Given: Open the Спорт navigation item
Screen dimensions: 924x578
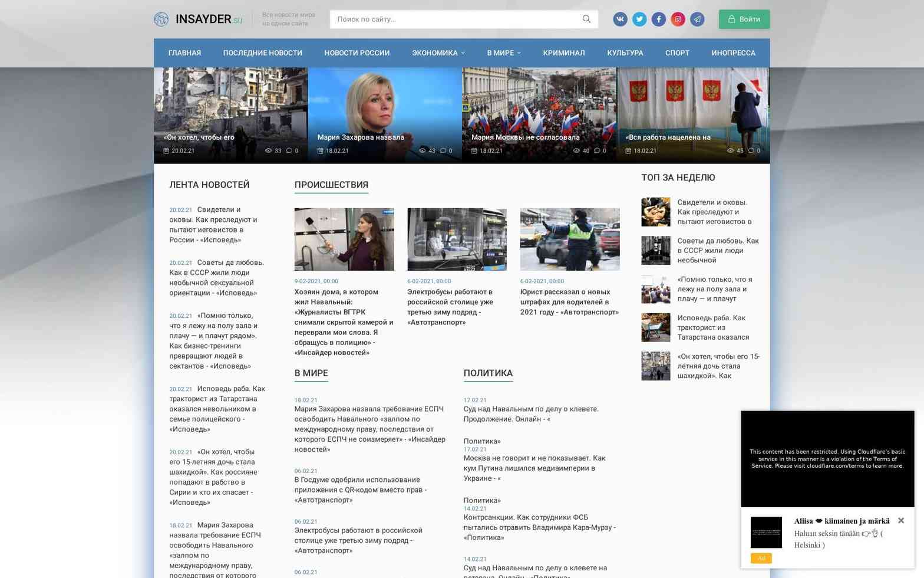Looking at the screenshot, I should point(676,53).
